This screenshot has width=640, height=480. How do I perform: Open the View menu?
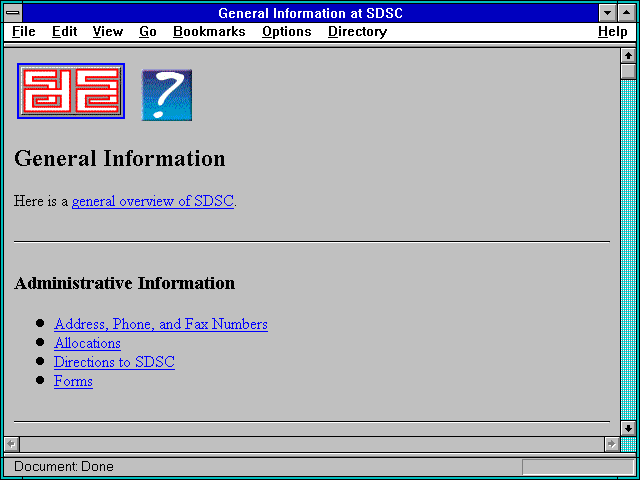click(108, 31)
